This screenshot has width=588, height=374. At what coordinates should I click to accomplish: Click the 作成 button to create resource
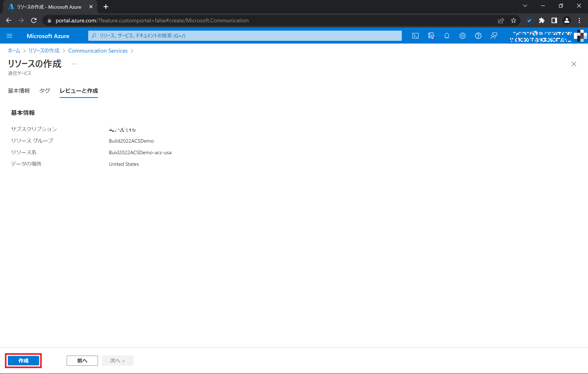pyautogui.click(x=23, y=360)
